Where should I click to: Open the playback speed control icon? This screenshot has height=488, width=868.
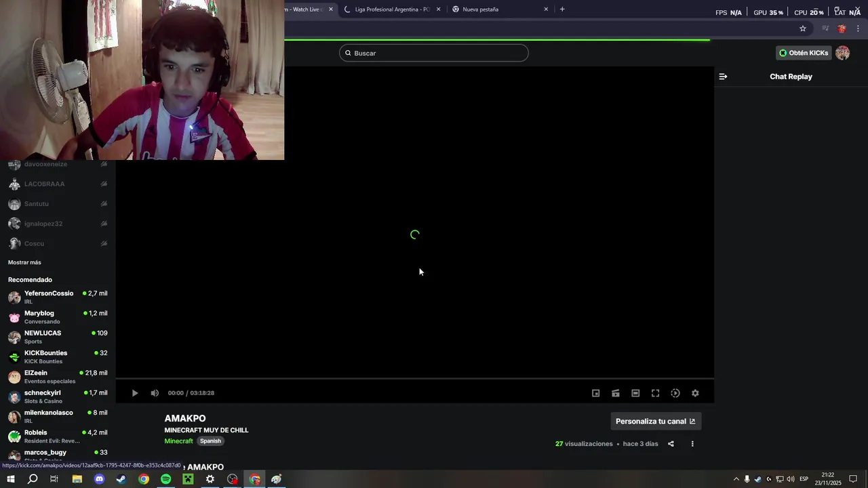tap(675, 393)
